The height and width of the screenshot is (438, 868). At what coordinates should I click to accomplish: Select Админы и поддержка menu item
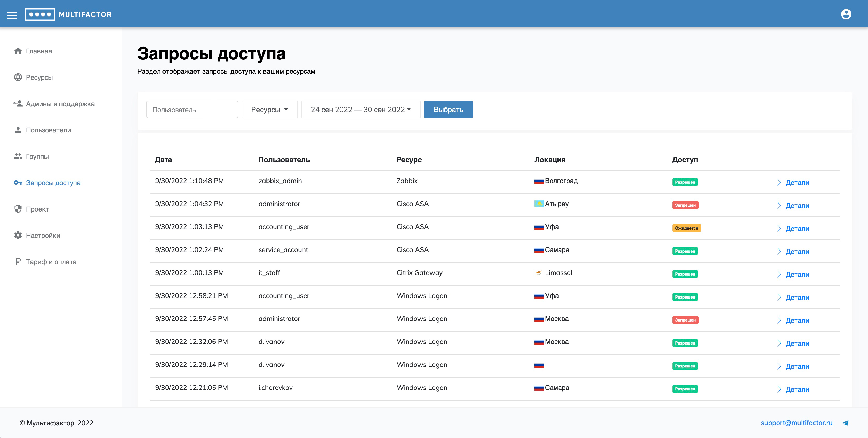click(x=60, y=104)
